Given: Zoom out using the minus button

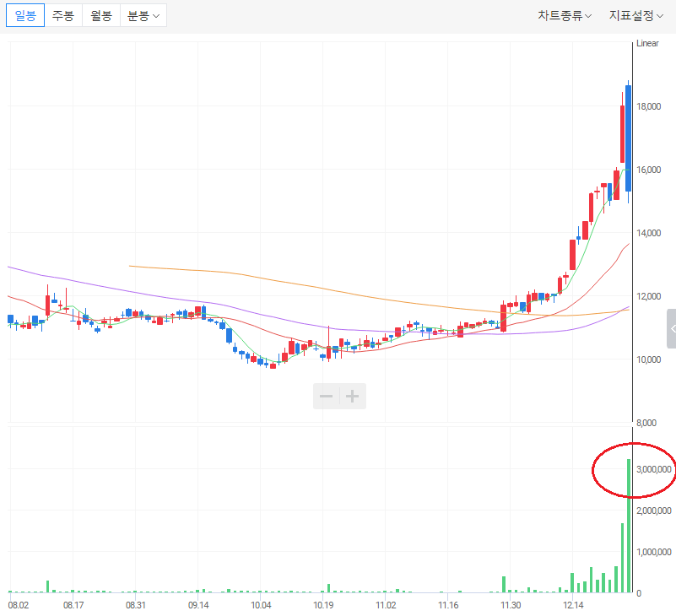Looking at the screenshot, I should [327, 396].
